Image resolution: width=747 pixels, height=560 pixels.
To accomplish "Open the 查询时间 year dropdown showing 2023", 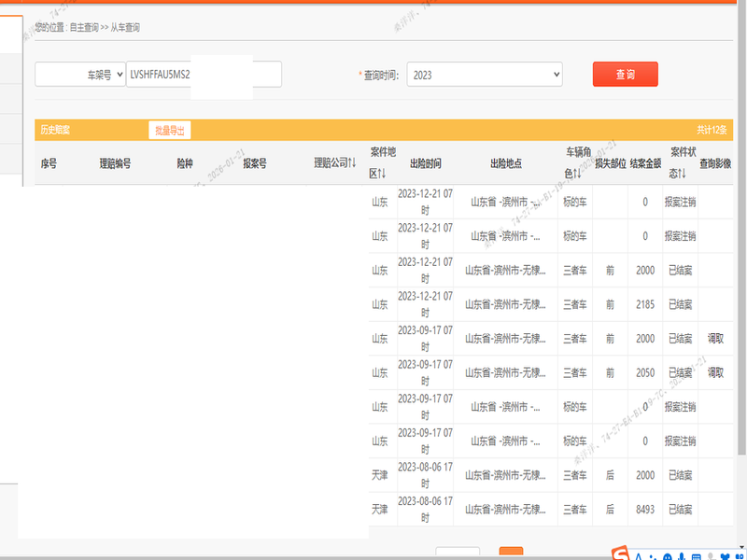I will pyautogui.click(x=485, y=74).
